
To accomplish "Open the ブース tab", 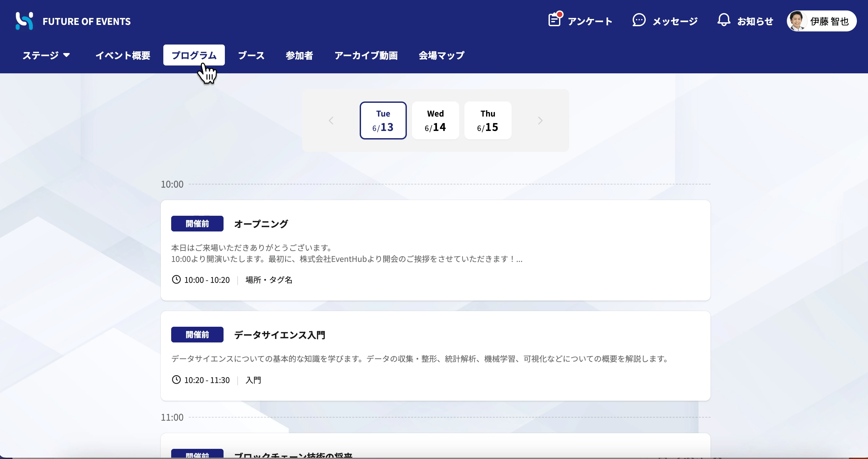I will pyautogui.click(x=251, y=55).
